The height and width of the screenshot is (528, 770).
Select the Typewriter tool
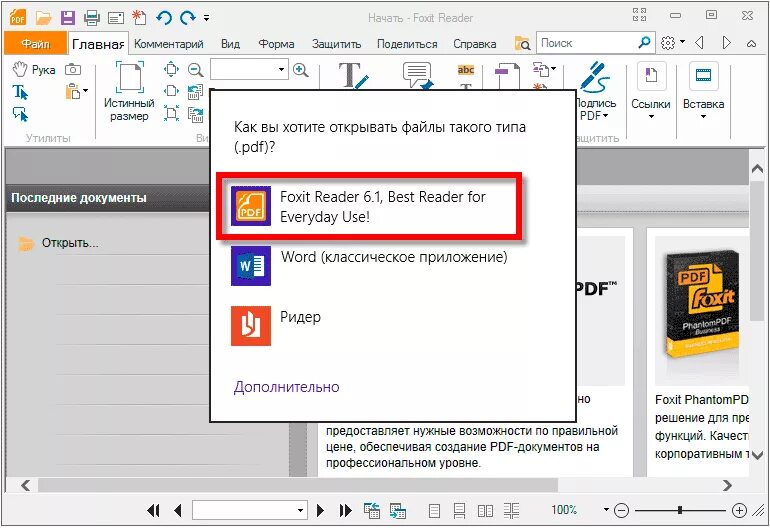click(x=353, y=75)
